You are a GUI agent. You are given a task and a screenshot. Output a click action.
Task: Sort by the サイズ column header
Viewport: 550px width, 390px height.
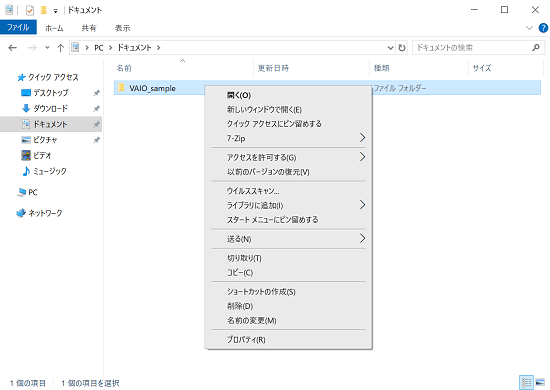tap(505, 68)
